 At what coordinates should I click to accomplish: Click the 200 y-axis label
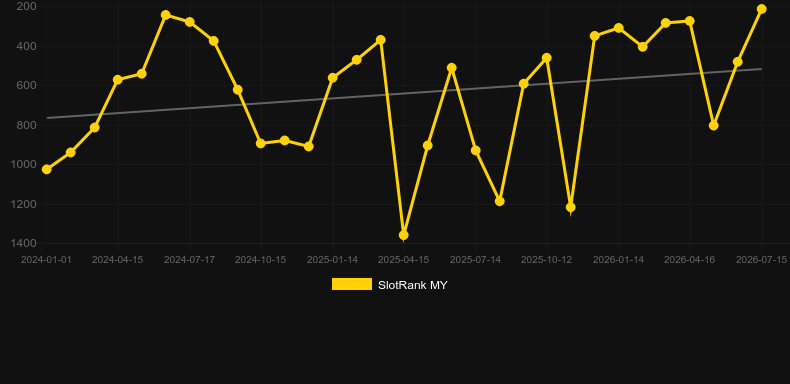[x=26, y=7]
